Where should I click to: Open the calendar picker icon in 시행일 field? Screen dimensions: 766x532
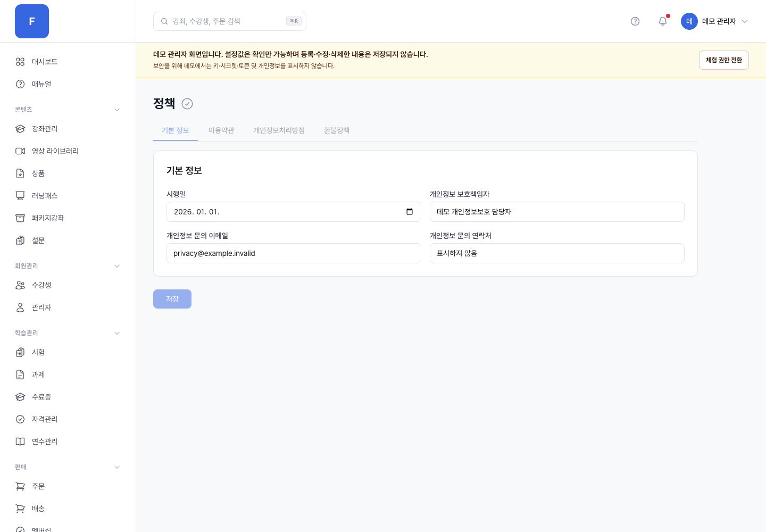coord(410,212)
